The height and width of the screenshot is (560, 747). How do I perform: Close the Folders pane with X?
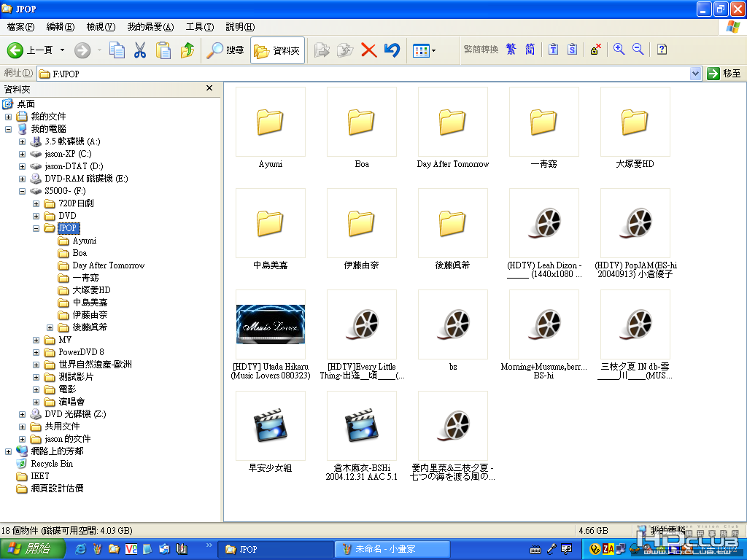(x=209, y=88)
